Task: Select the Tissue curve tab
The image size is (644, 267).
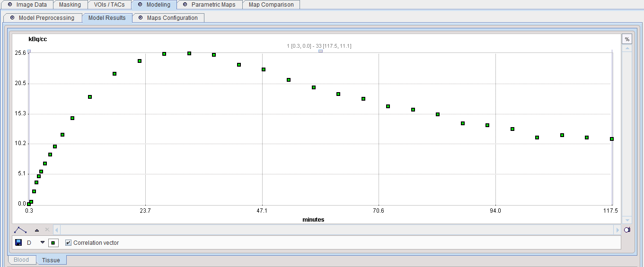Action: 51,260
